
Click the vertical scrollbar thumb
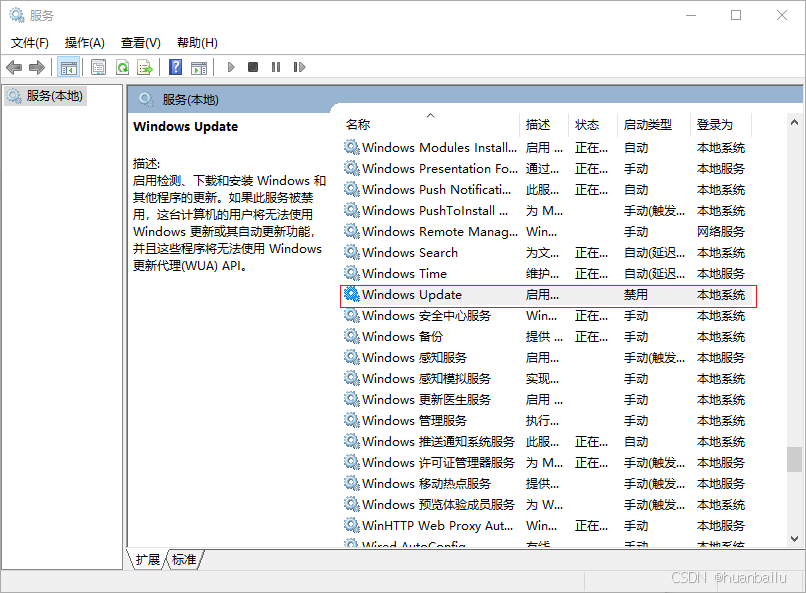coord(794,459)
